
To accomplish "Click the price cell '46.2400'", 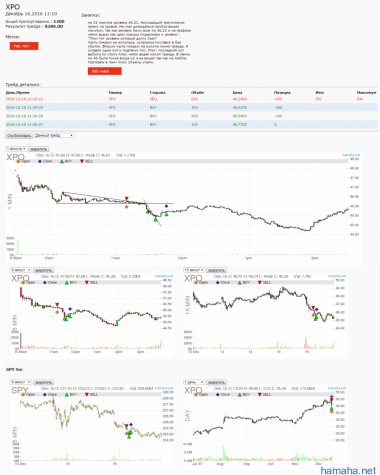I will (240, 99).
